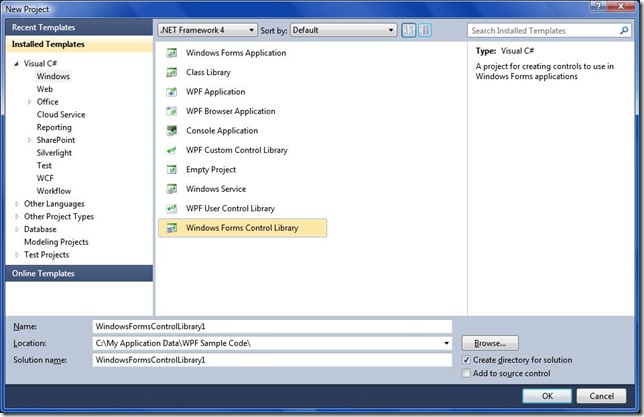Select Console Application template text
This screenshot has height=417, width=644.
pyautogui.click(x=222, y=131)
